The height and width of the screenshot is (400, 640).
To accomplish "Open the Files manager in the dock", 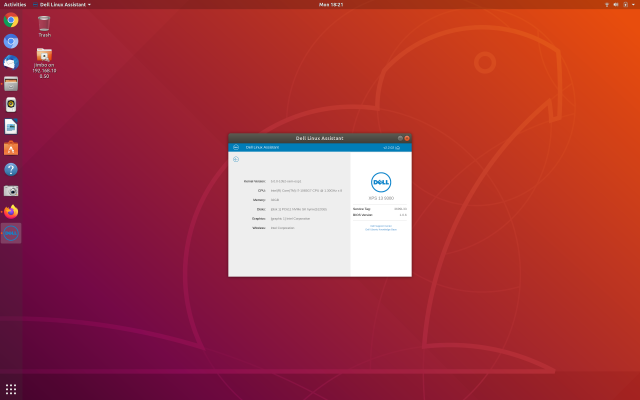I will (11, 84).
